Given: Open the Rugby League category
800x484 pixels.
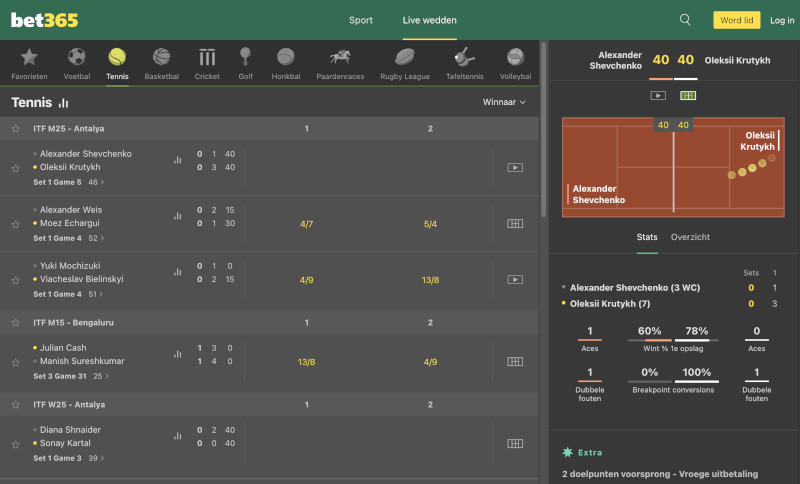Looking at the screenshot, I should (405, 64).
